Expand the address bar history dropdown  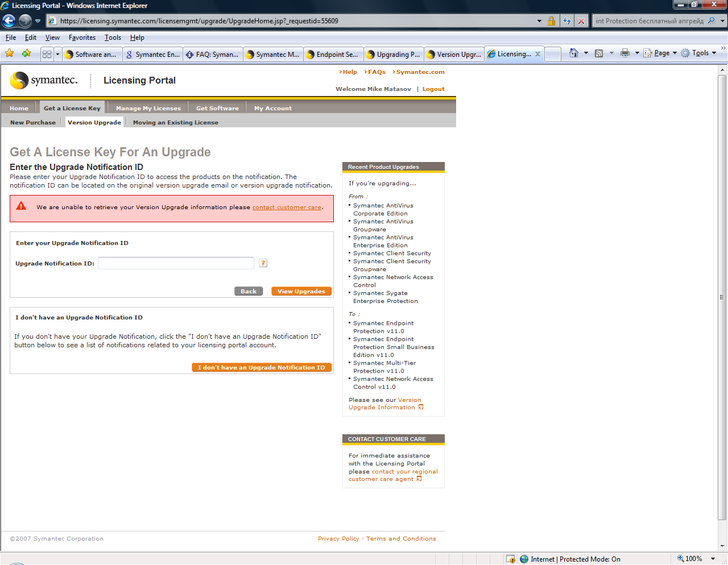539,21
